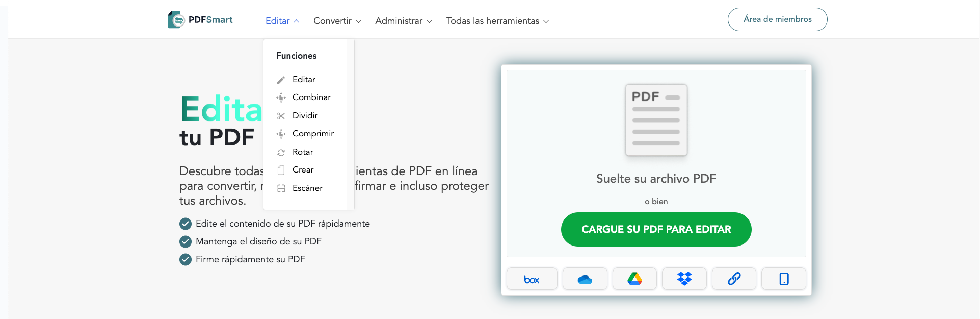Screen dimensions: 980x319
Task: Upload a file from OneDrive
Action: (x=584, y=279)
